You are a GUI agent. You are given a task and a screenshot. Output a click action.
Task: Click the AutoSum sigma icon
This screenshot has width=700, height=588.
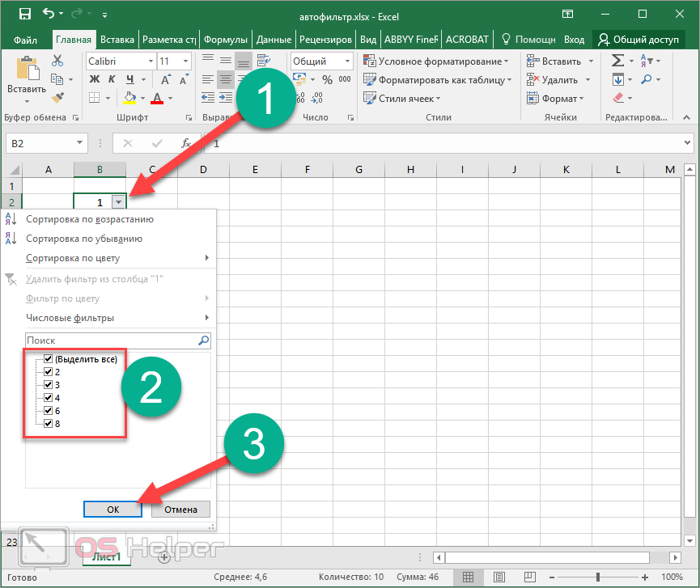tap(618, 61)
